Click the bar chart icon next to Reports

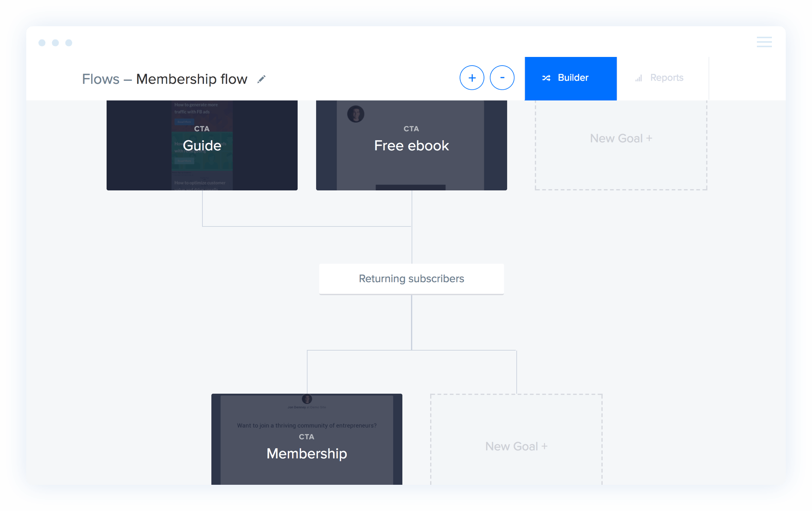(x=638, y=78)
